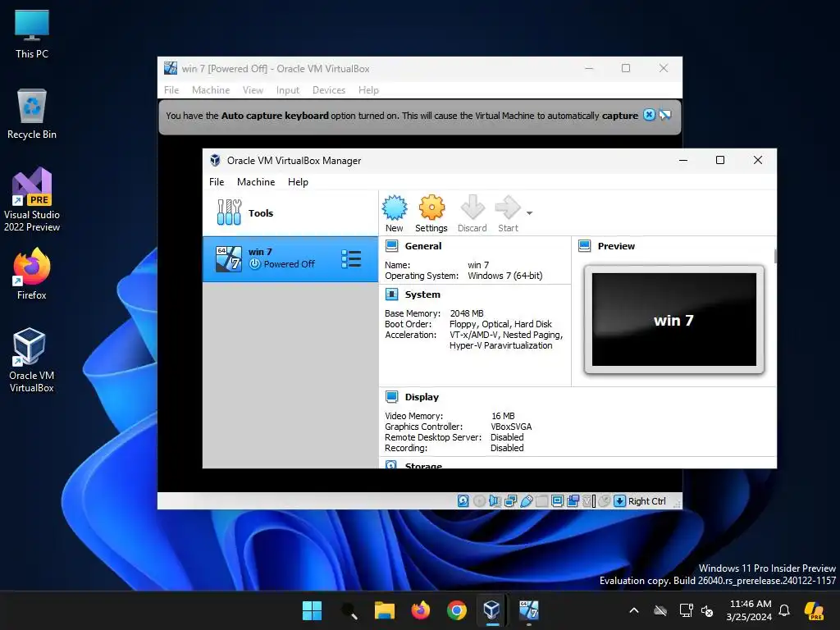Expand the Start button dropdown arrow
This screenshot has height=630, width=840.
(529, 213)
